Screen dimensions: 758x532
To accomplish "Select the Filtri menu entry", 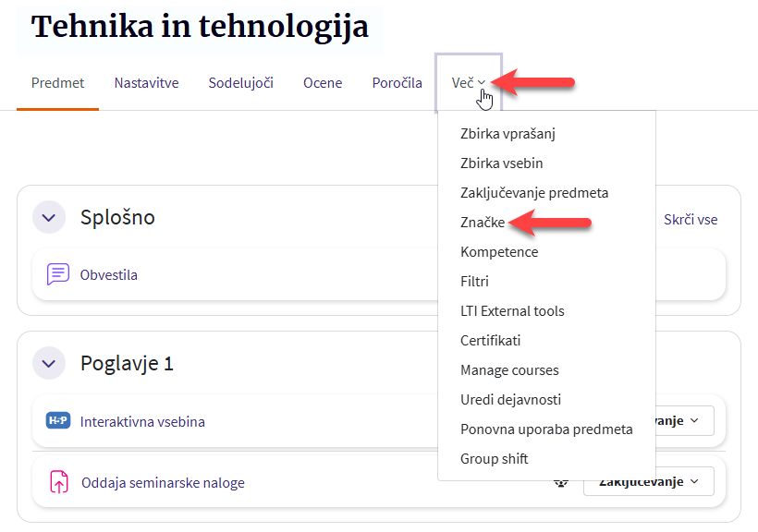I will [x=474, y=281].
